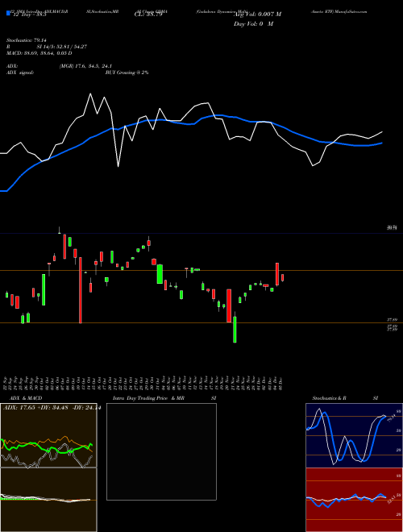Click the 'BUY Growing @ 2%' signal text

point(127,73)
